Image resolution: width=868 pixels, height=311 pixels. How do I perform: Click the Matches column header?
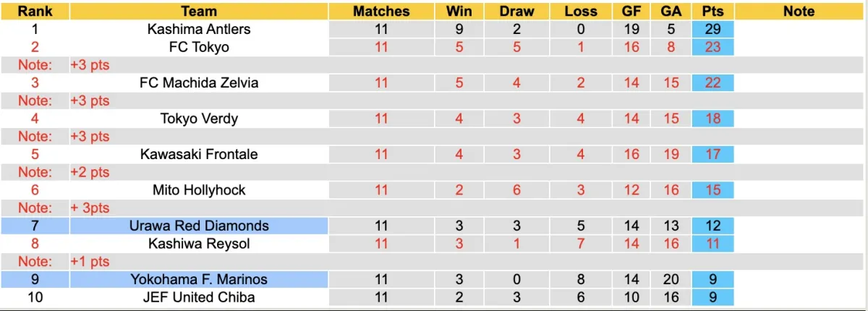[x=381, y=12]
